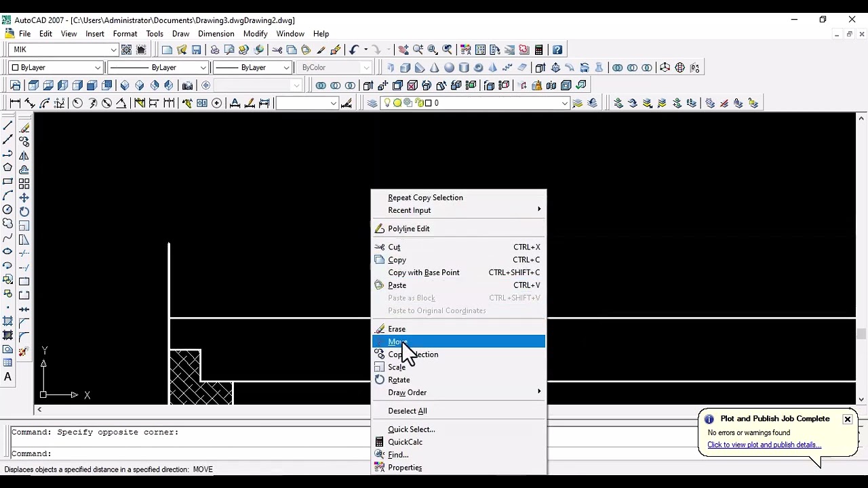
Task: Click the Cut scissors toolbar icon
Action: pos(277,49)
